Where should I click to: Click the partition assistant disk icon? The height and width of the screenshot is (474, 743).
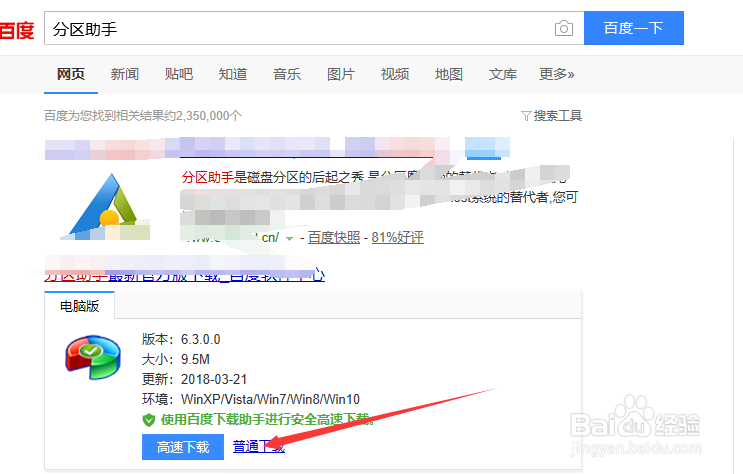[93, 357]
